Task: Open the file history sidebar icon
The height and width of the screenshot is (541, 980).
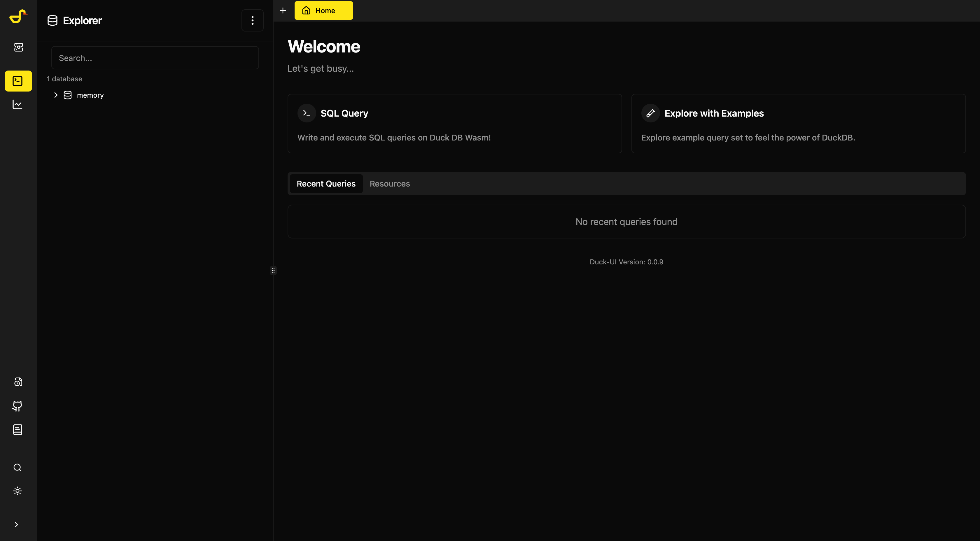Action: pos(18,382)
